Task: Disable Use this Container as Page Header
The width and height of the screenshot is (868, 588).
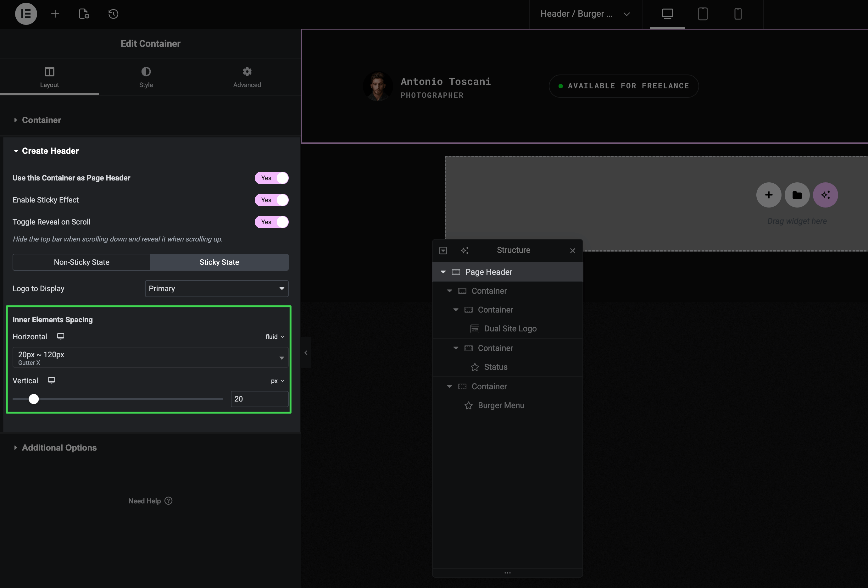Action: point(271,178)
